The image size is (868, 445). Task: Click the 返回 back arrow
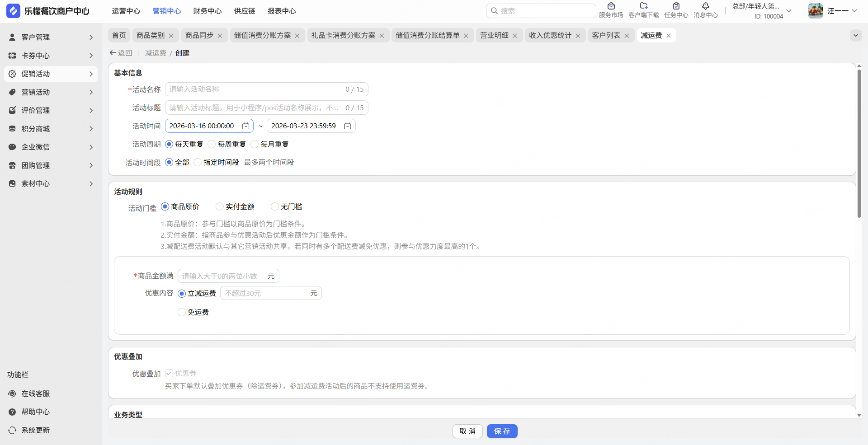pos(113,53)
